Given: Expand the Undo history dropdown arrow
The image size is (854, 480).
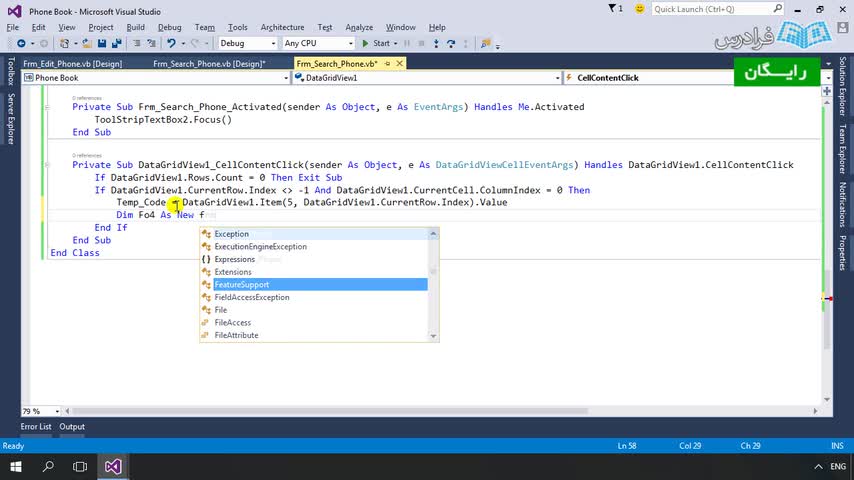Looking at the screenshot, I should (x=183, y=44).
